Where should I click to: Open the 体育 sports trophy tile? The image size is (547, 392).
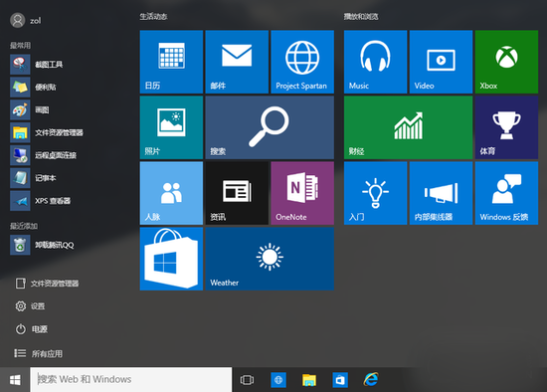pyautogui.click(x=506, y=127)
